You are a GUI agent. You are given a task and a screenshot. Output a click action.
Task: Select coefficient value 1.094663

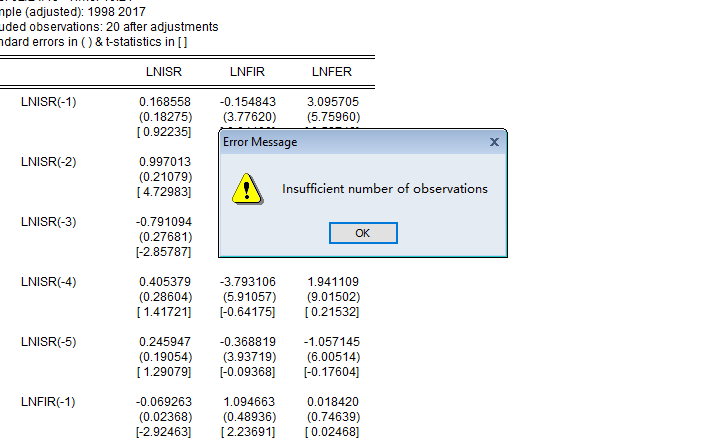pos(249,402)
